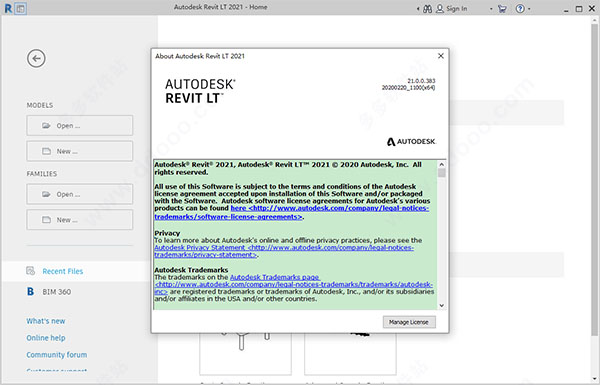
Task: Maximize the Revit LT main window
Action: pyautogui.click(x=579, y=9)
